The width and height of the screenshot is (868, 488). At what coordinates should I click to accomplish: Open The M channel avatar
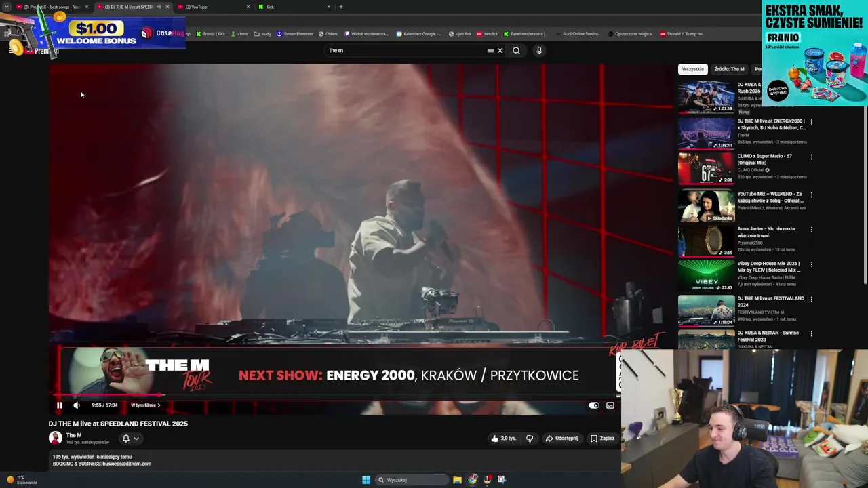[x=56, y=438]
